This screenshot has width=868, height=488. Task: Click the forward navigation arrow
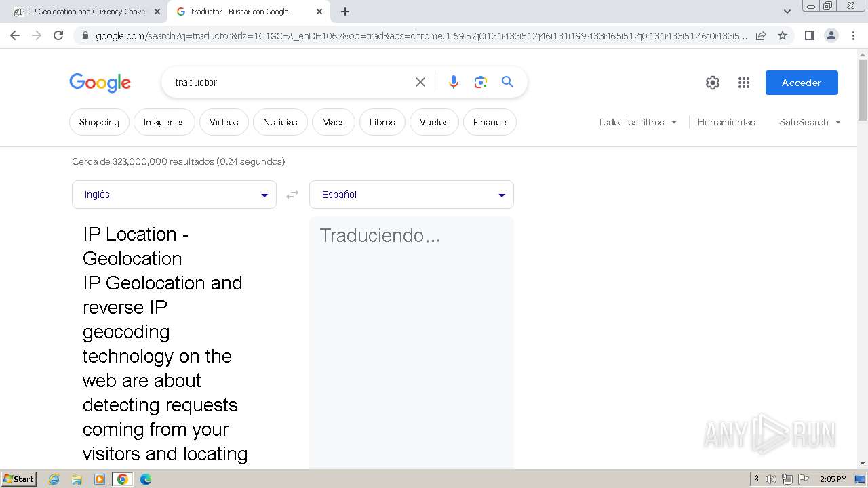[x=37, y=35]
